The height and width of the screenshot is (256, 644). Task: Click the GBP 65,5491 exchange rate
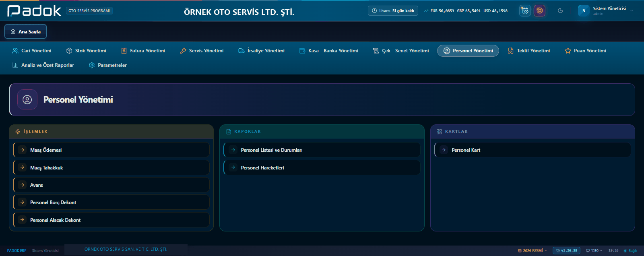coord(469,11)
